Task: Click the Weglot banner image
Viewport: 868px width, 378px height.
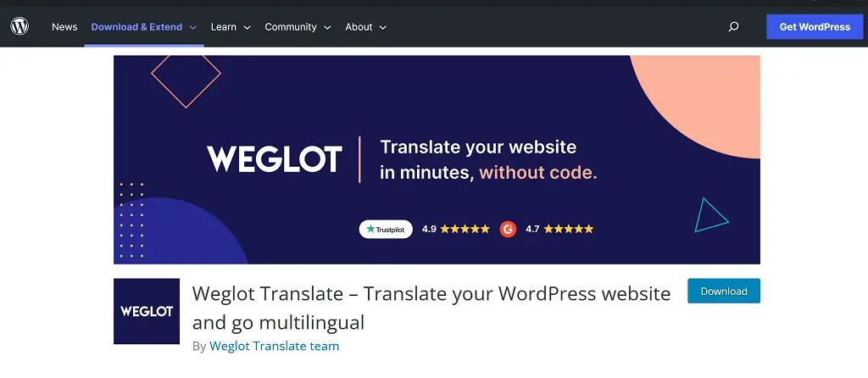Action: 437,159
